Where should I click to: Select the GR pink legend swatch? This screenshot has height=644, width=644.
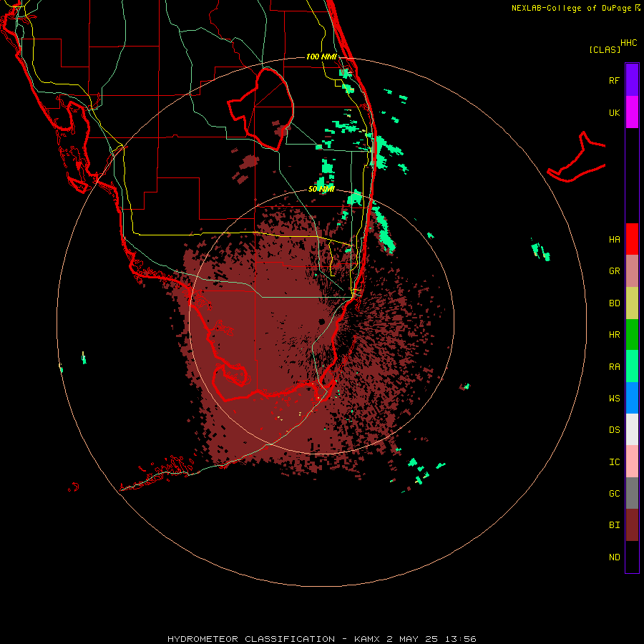pyautogui.click(x=632, y=271)
